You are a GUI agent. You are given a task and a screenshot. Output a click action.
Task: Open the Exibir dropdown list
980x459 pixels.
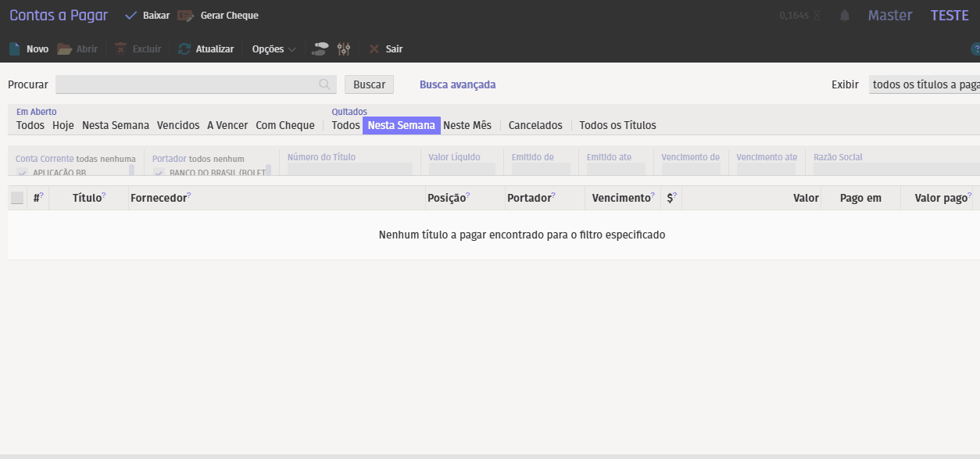coord(924,84)
